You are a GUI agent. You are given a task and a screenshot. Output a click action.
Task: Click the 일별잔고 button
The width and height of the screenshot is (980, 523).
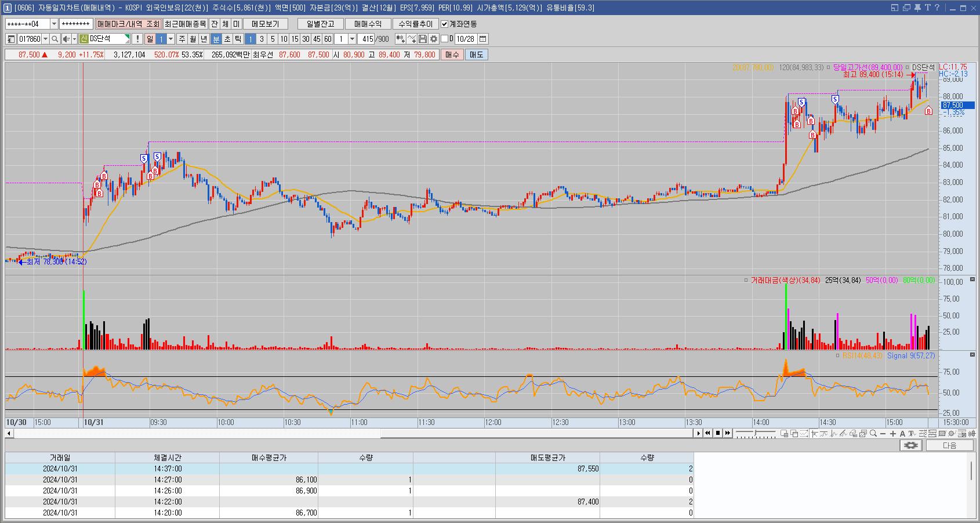coord(321,24)
